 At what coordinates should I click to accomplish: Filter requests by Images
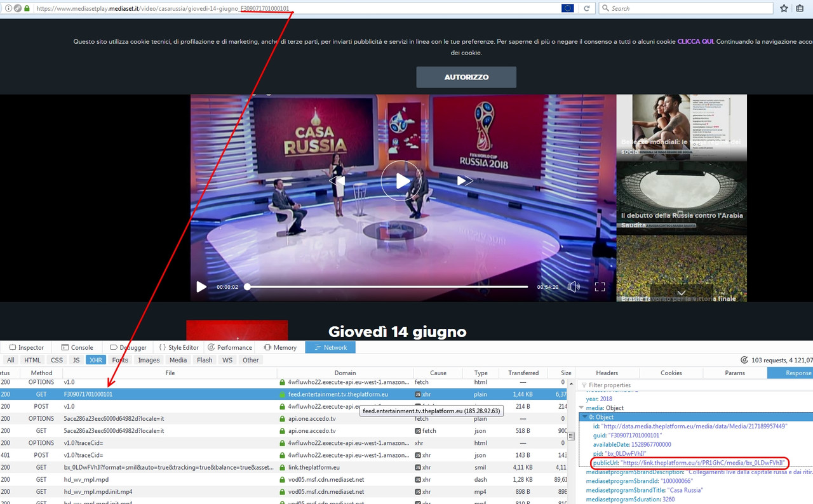coord(149,360)
